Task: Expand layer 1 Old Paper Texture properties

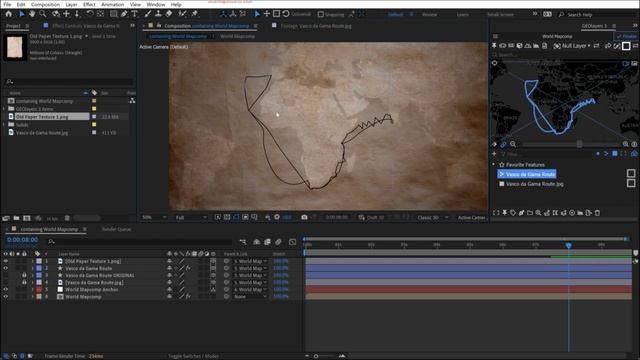Action: 33,261
